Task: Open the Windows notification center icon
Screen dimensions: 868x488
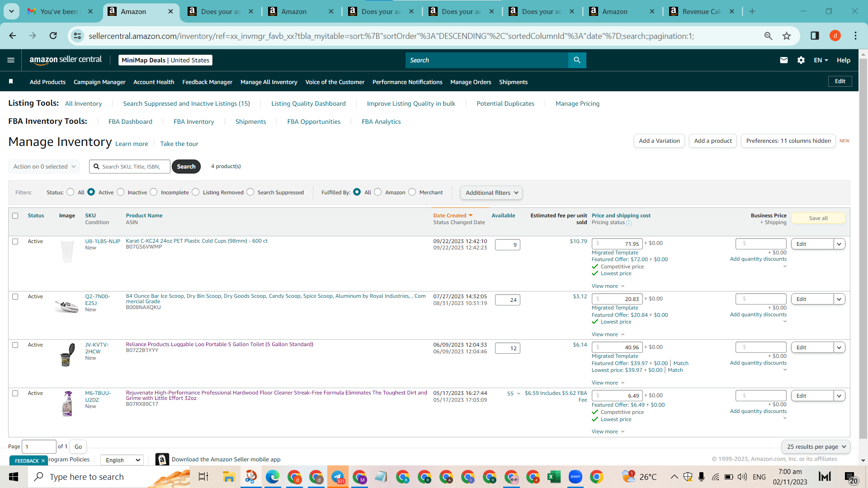Action: click(x=850, y=477)
